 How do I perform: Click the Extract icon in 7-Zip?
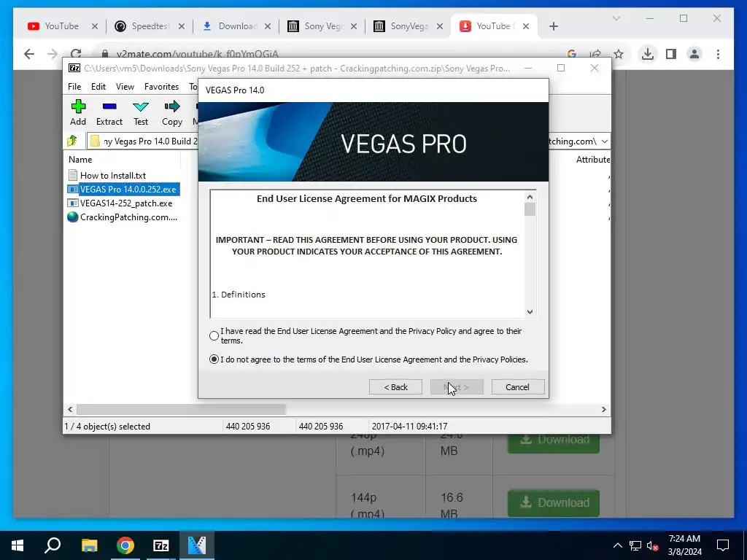109,112
